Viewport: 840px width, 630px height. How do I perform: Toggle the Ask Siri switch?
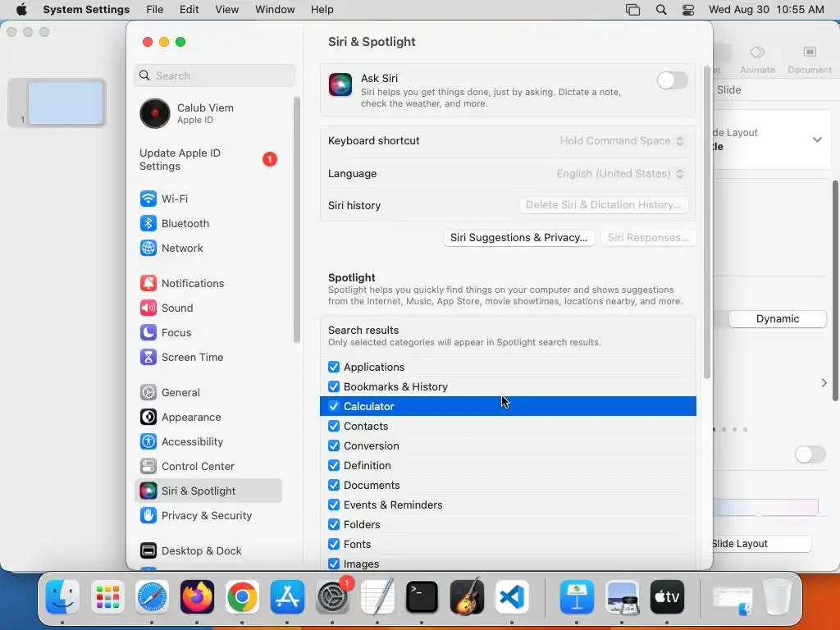[x=673, y=81]
